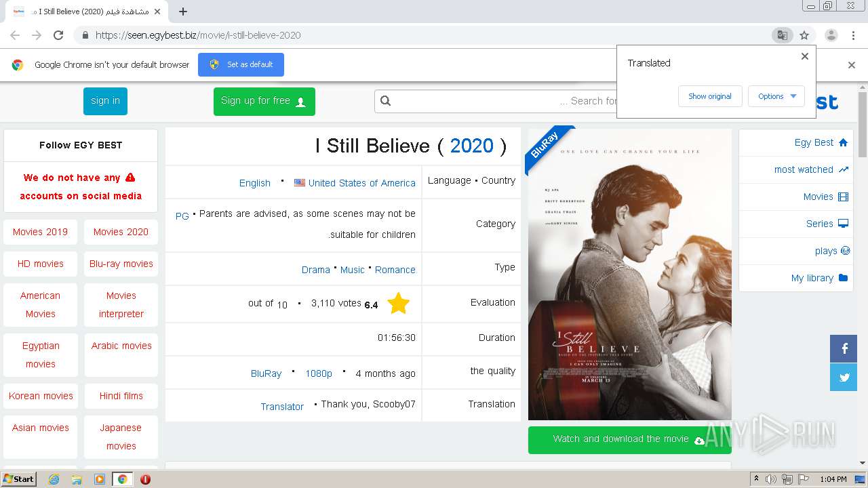Click the Opera icon in taskbar
This screenshot has height=488, width=868.
click(145, 479)
